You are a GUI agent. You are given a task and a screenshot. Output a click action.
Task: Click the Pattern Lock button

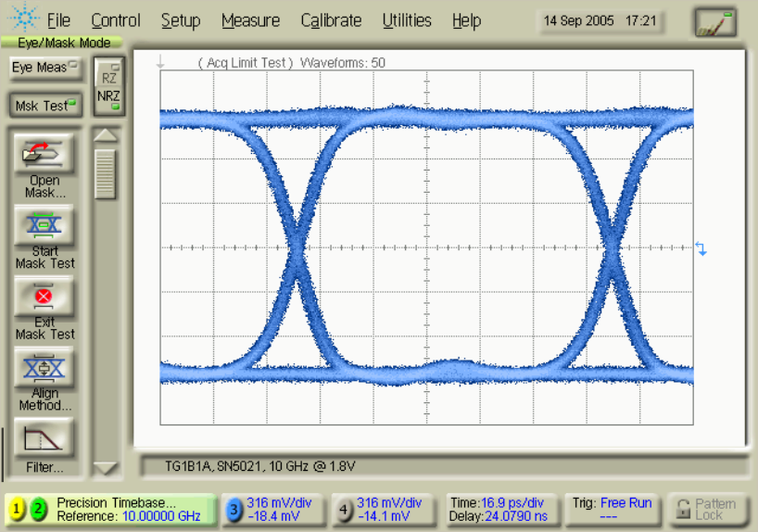(x=706, y=509)
